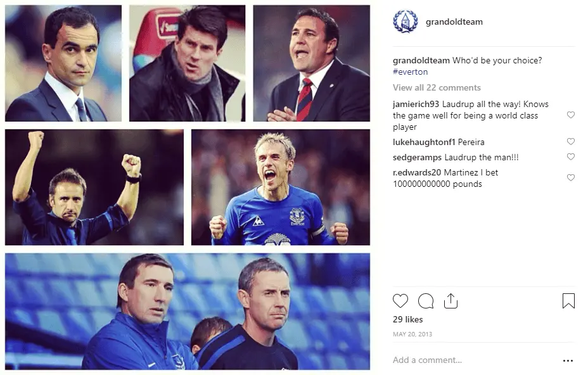Like lukehaughtonf1's Pereira comment

pyautogui.click(x=570, y=142)
